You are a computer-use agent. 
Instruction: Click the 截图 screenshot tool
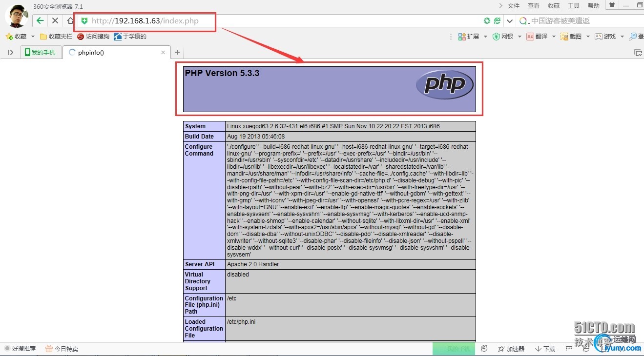[571, 37]
